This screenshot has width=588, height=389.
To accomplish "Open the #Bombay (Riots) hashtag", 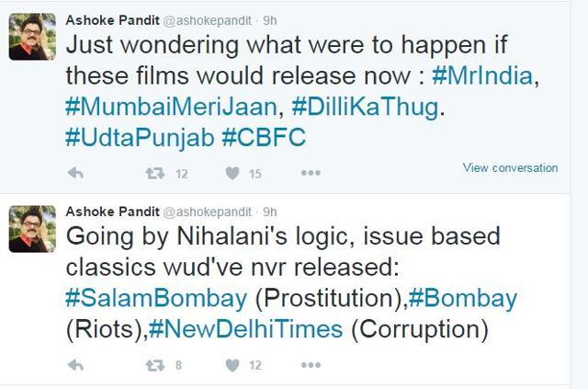I will tap(463, 299).
